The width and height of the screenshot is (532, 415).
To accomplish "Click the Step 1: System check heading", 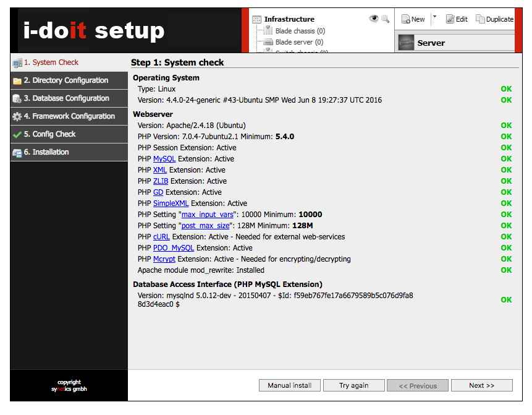I will 177,62.
